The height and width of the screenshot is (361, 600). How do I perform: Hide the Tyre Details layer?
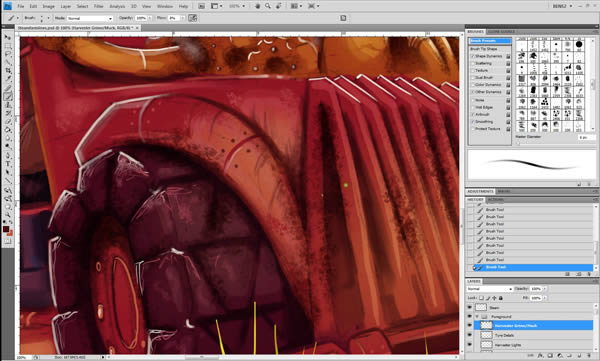(470, 335)
